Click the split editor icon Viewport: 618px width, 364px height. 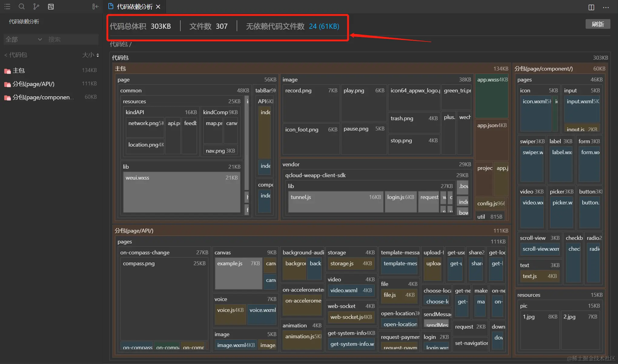591,7
